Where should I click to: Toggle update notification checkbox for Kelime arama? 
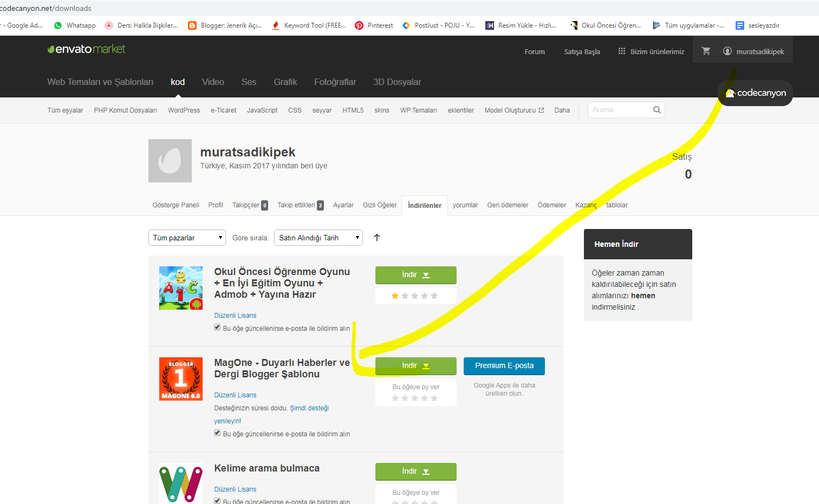pos(217,501)
